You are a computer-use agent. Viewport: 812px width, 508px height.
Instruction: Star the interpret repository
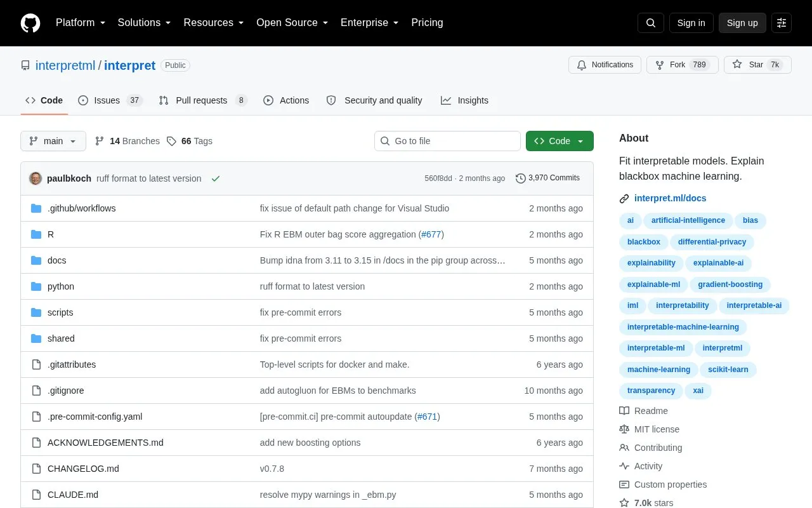click(x=757, y=65)
